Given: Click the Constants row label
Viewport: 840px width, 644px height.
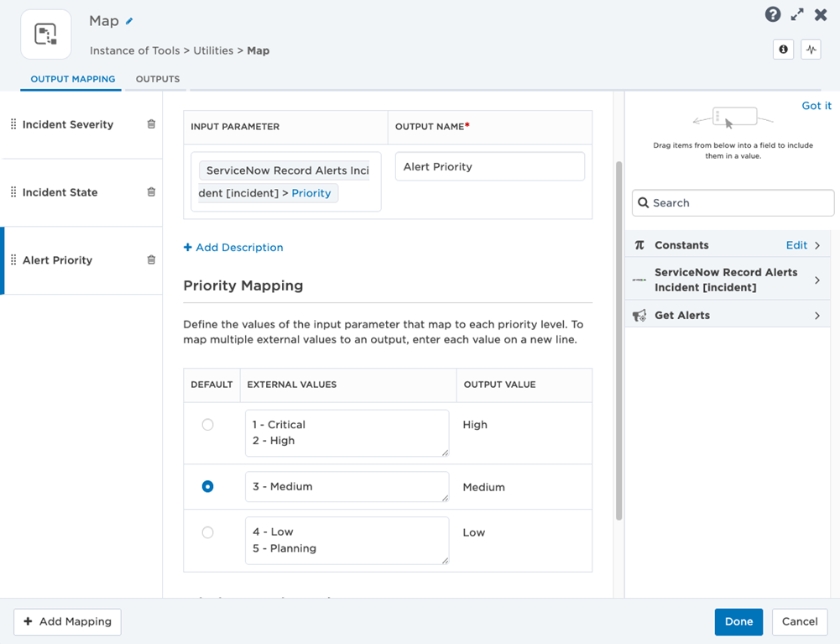Looking at the screenshot, I should pos(681,245).
